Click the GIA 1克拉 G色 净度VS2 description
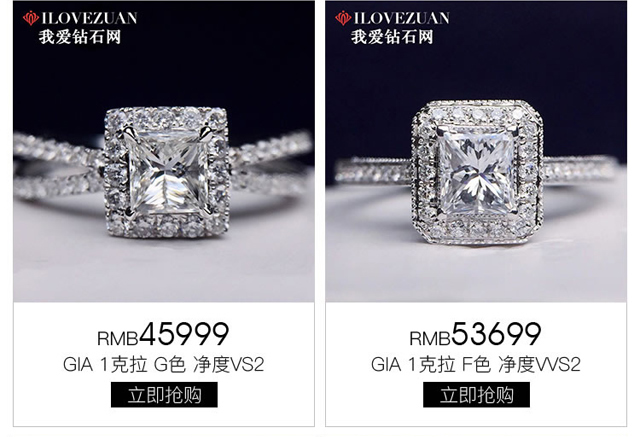640x437 pixels. [164, 364]
